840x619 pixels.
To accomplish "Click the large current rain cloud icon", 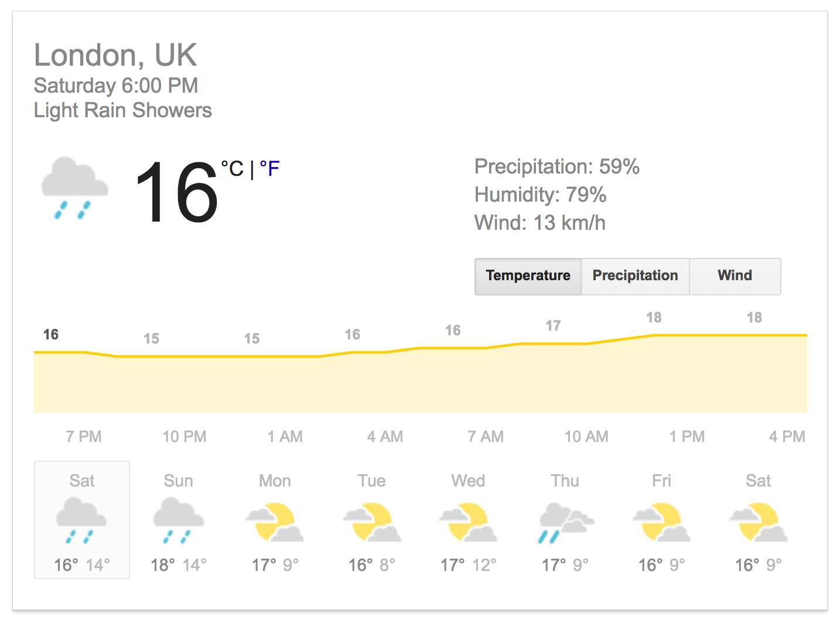I will (x=74, y=188).
